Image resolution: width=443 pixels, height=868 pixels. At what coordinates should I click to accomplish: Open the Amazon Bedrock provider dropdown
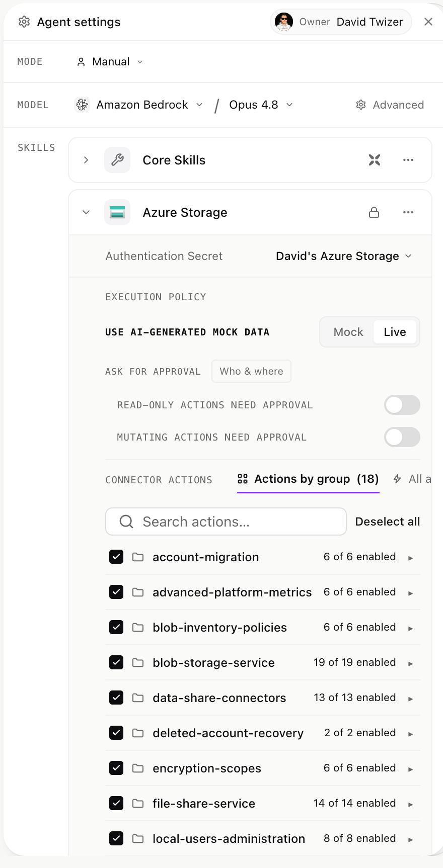[139, 105]
